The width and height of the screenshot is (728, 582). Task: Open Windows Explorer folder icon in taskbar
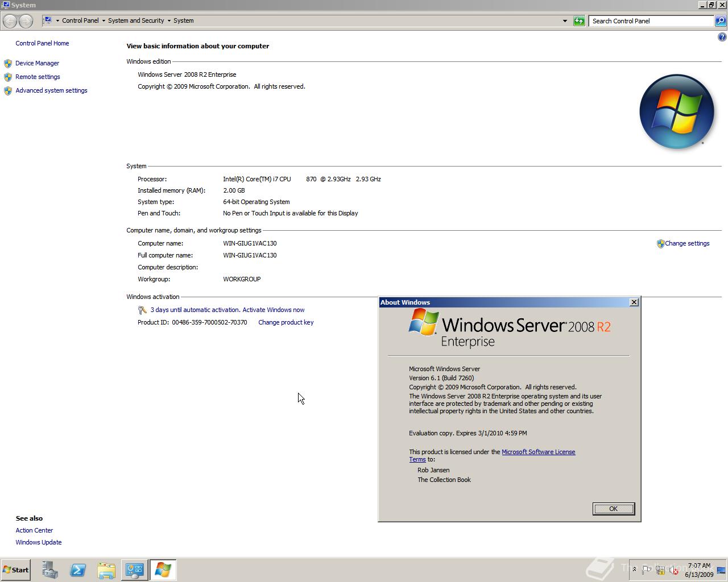click(106, 570)
